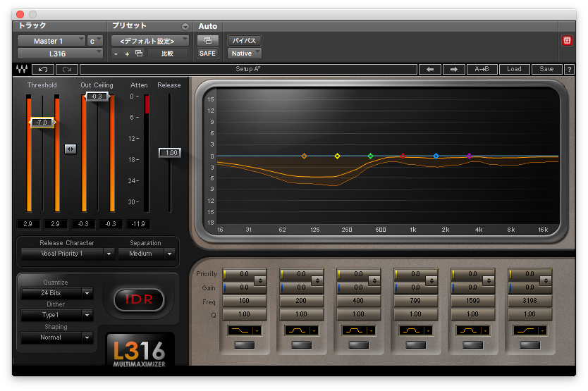
Task: Open the Master 1 track selector
Action: click(x=51, y=41)
